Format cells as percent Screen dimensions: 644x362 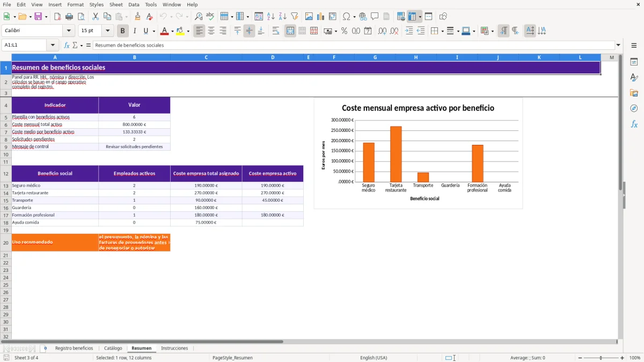coord(345,31)
